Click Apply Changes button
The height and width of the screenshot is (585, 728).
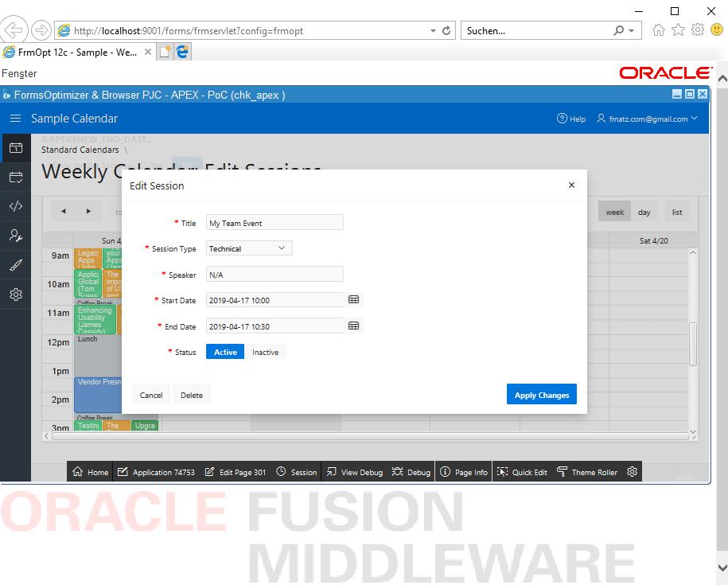pos(541,395)
